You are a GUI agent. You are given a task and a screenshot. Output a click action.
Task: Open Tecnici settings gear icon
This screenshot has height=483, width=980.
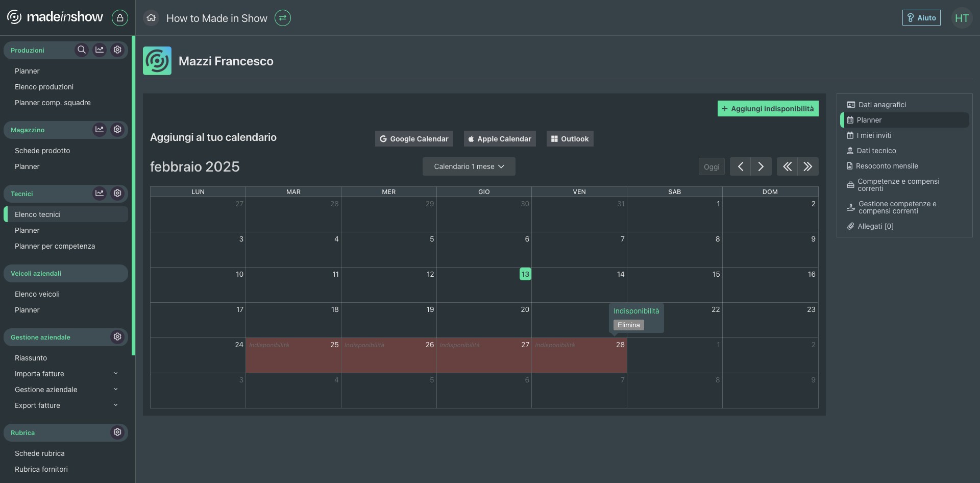pyautogui.click(x=117, y=194)
